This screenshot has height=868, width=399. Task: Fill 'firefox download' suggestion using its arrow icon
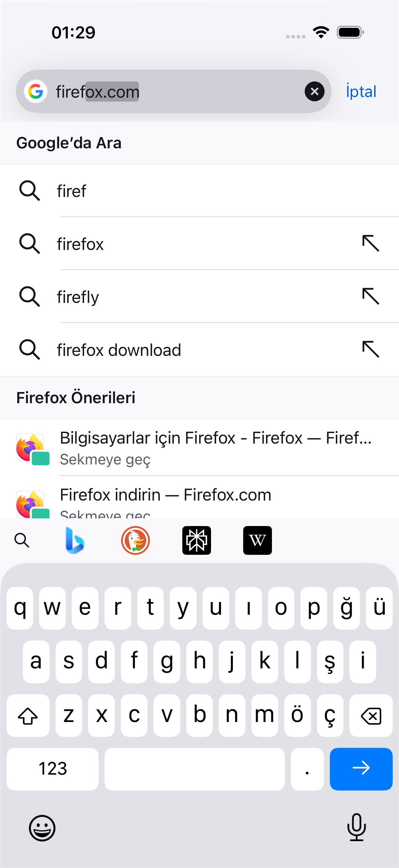click(x=371, y=349)
